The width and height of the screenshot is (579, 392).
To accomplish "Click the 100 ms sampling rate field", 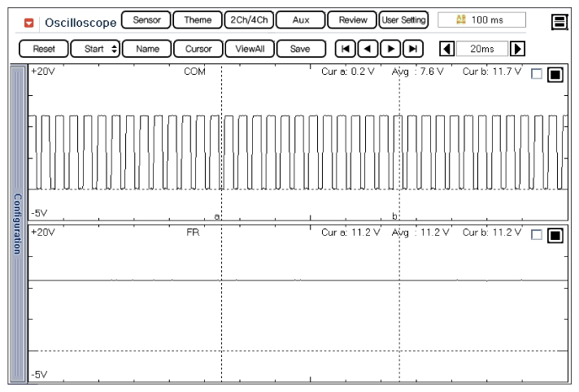I will pyautogui.click(x=481, y=20).
